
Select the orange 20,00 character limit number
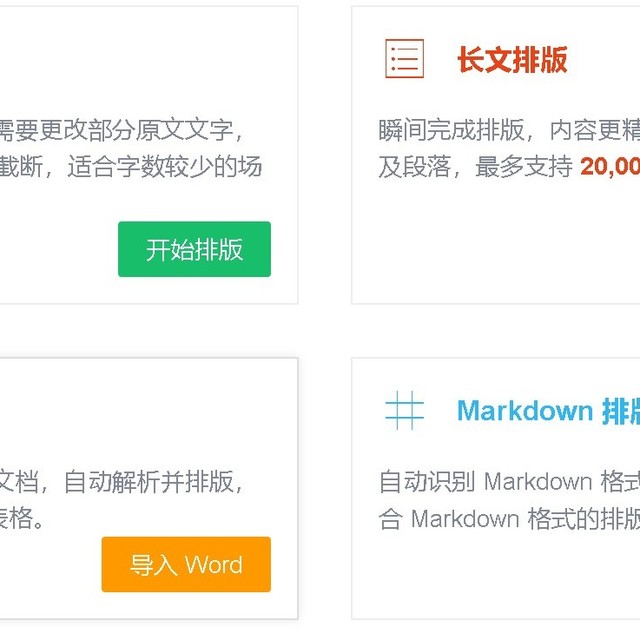[610, 167]
